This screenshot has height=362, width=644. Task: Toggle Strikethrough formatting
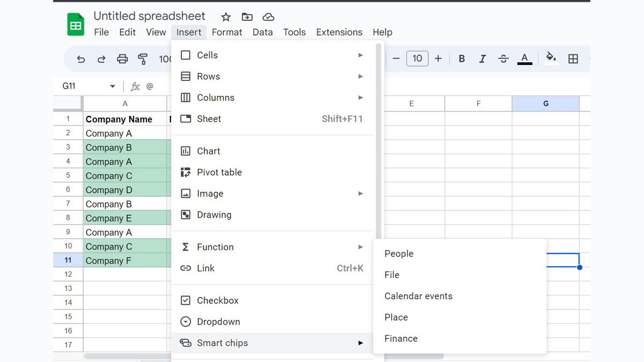503,59
